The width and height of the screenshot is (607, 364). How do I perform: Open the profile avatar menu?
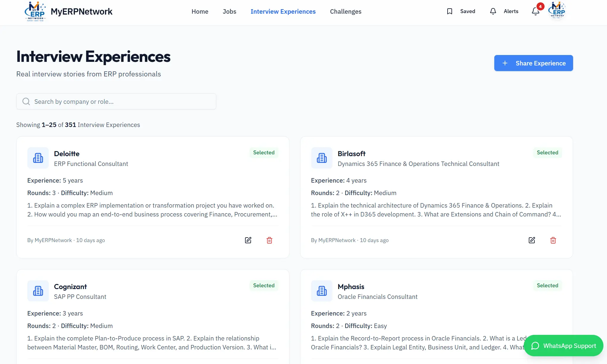point(557,10)
